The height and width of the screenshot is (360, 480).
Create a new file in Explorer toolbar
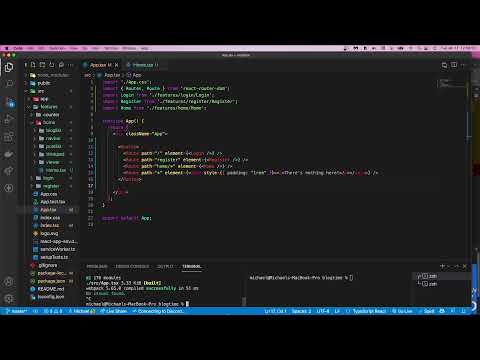[33, 65]
